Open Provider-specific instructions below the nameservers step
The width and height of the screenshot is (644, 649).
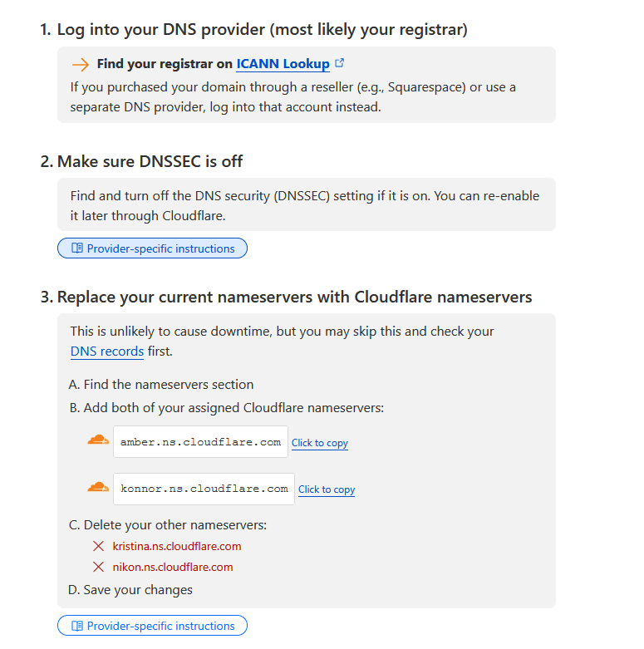click(160, 626)
